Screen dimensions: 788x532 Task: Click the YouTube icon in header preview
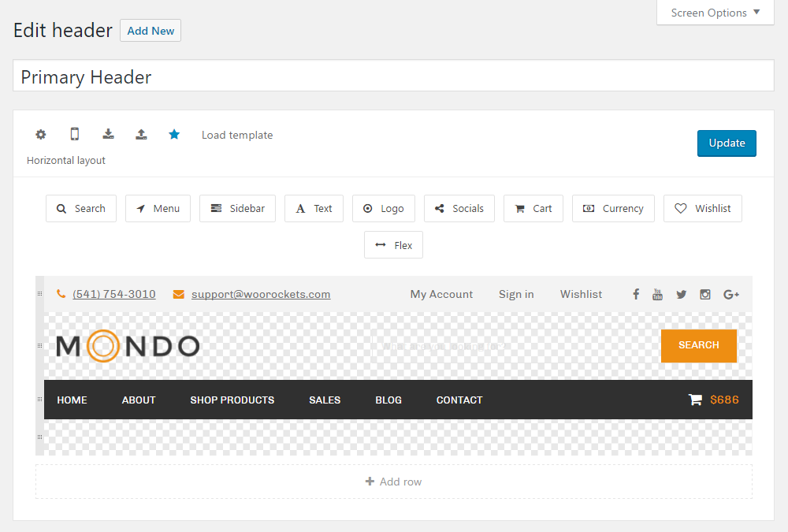click(658, 294)
